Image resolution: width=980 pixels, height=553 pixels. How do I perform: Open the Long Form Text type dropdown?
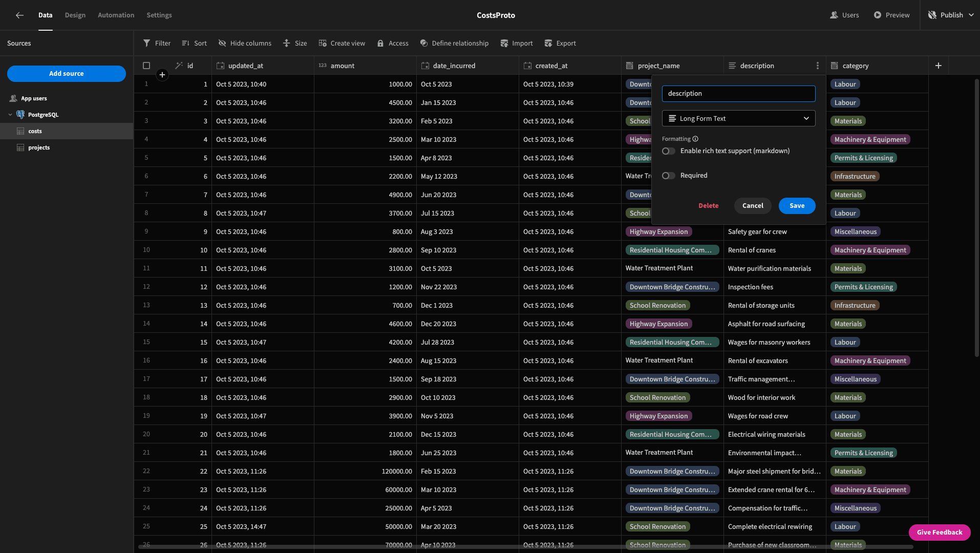pos(738,118)
